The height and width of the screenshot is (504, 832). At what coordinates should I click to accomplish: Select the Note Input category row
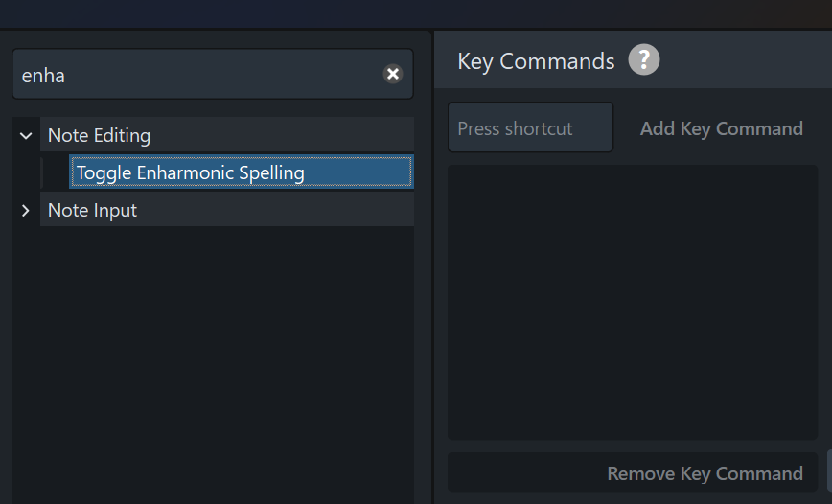coord(227,210)
